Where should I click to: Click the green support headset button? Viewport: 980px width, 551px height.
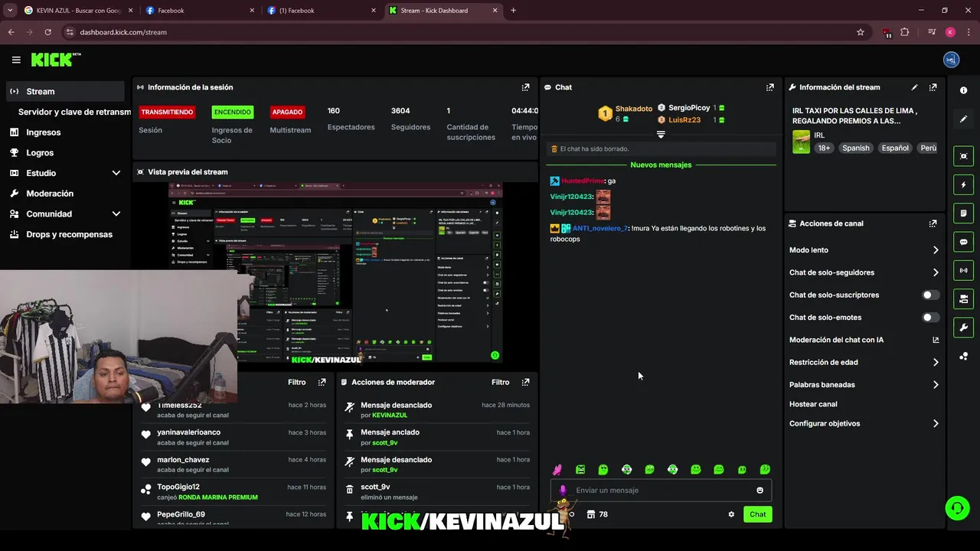coord(956,507)
